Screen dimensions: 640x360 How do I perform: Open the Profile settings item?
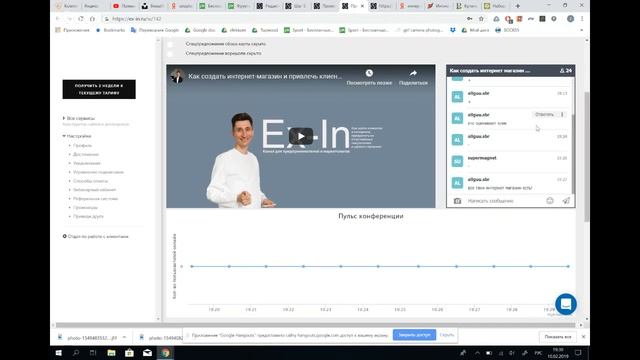[x=82, y=145]
